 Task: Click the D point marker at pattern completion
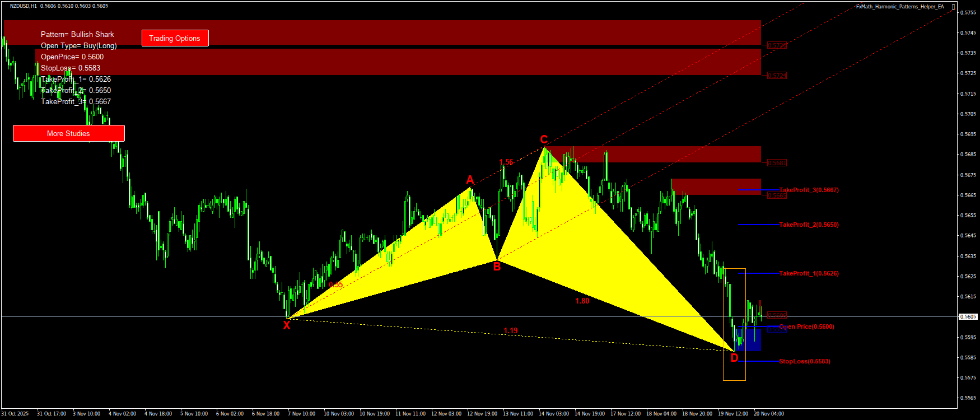click(734, 358)
